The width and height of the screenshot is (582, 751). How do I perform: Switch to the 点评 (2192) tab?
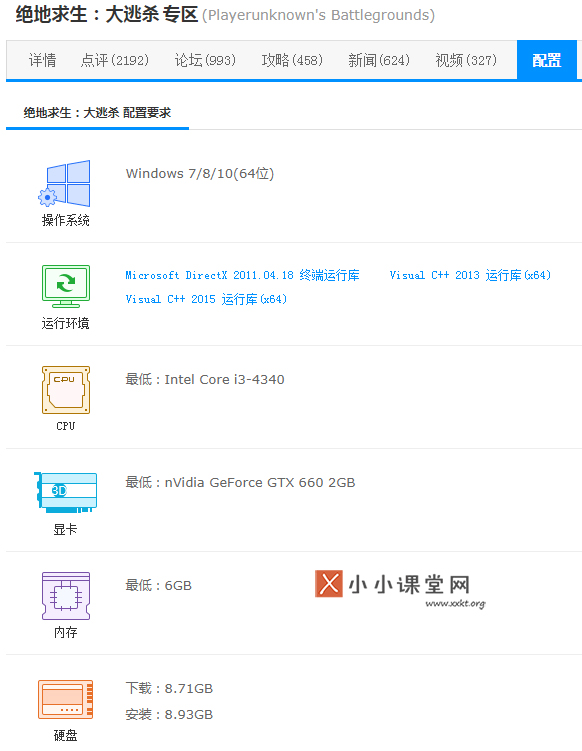pyautogui.click(x=115, y=60)
